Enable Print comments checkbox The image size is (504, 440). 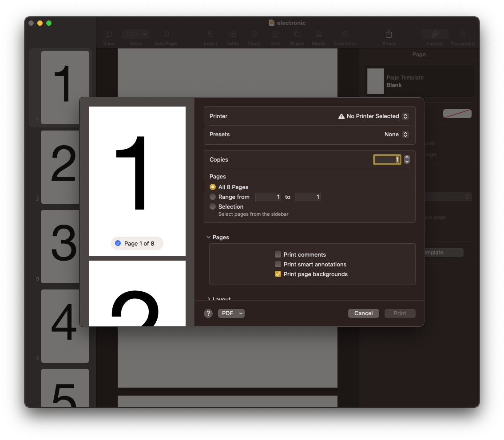click(x=278, y=254)
